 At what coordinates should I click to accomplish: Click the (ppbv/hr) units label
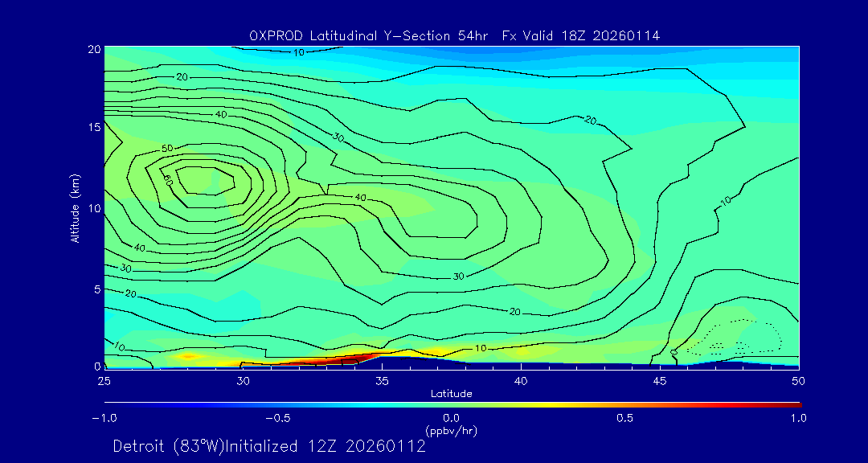pos(451,431)
